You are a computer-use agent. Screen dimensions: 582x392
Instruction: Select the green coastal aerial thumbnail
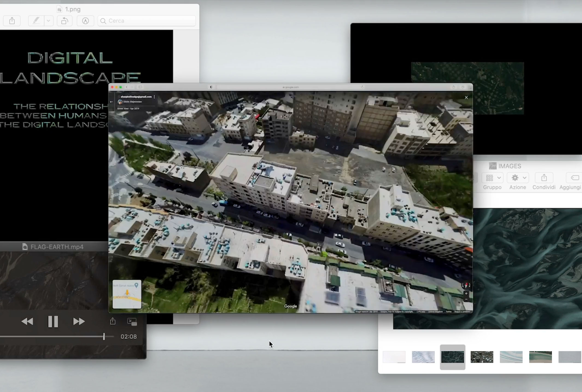click(540, 357)
